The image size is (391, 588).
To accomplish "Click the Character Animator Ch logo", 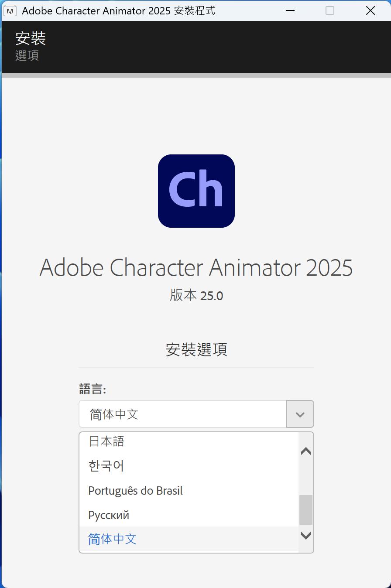I will 196,191.
